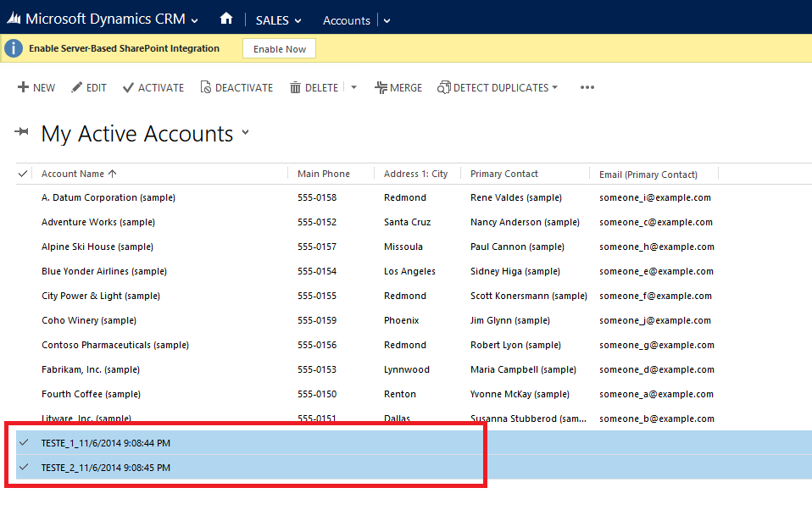Sort by the Account Name column header
This screenshot has height=510, width=812.
pos(73,174)
